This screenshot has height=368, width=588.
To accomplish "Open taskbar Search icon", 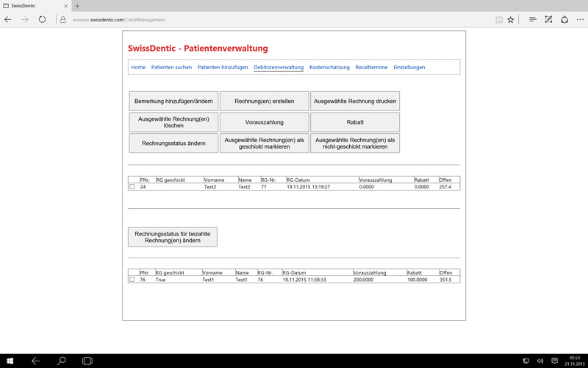I will pyautogui.click(x=62, y=361).
